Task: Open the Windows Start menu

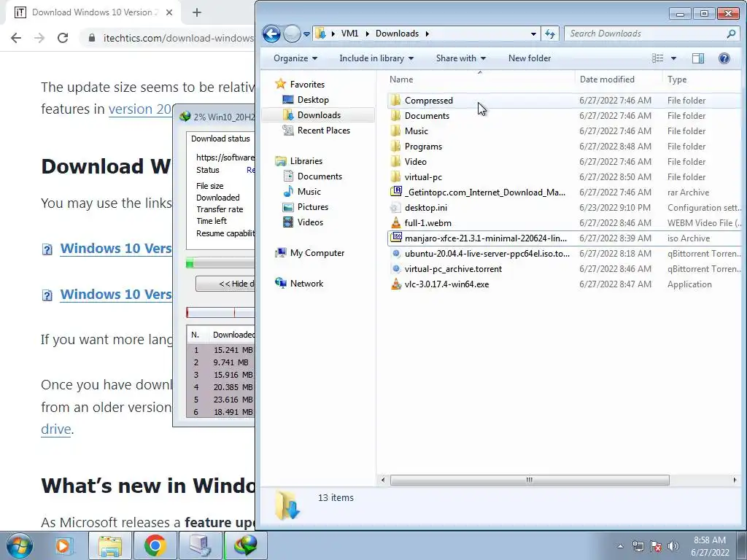Action: click(20, 545)
